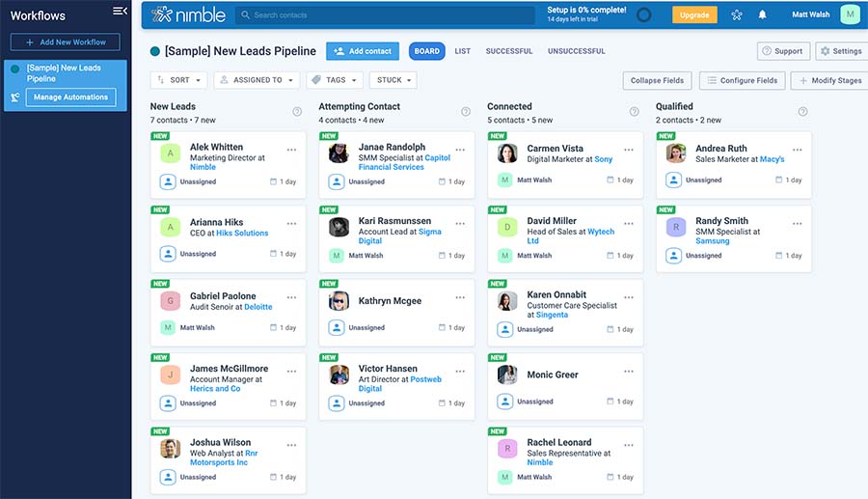The width and height of the screenshot is (868, 499).
Task: Open more options for David Miller card
Action: (x=629, y=223)
